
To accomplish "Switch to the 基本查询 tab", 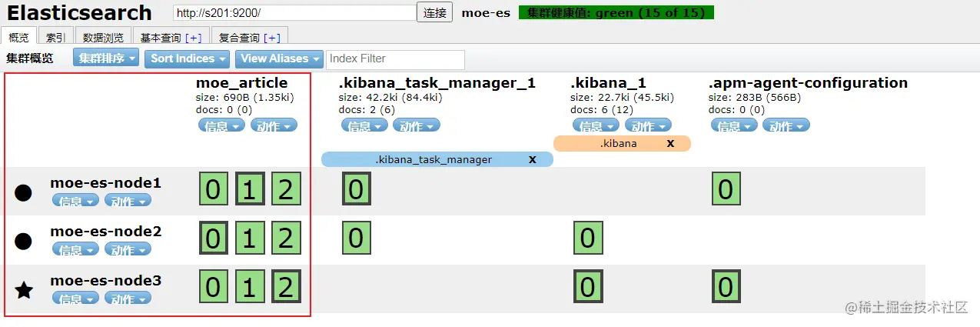I will (x=170, y=37).
